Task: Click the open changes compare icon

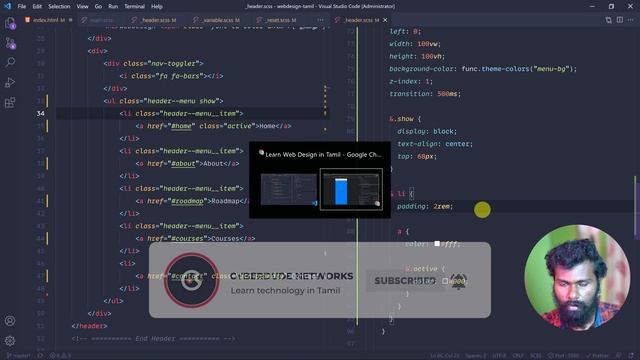Action: [609, 20]
